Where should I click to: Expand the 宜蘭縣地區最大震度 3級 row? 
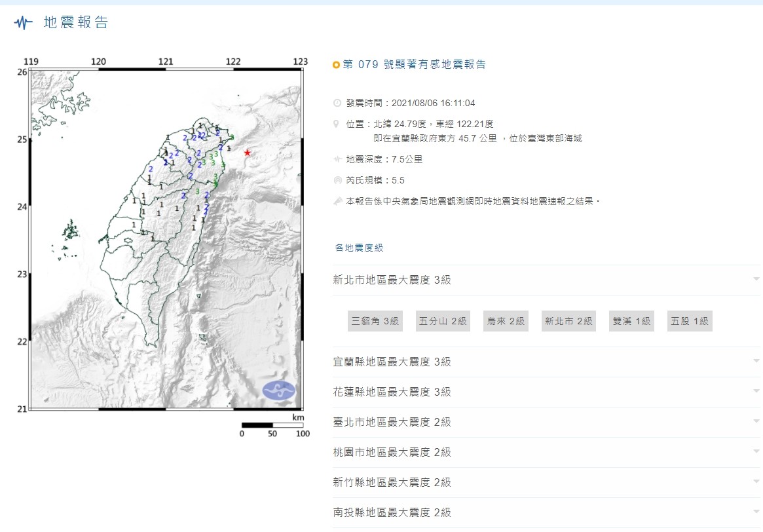click(546, 362)
